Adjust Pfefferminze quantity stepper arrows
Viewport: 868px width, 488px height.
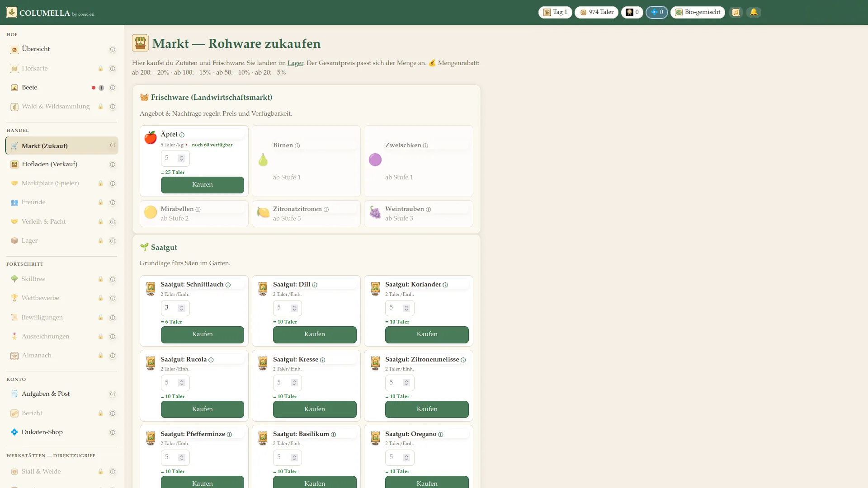pos(182,458)
